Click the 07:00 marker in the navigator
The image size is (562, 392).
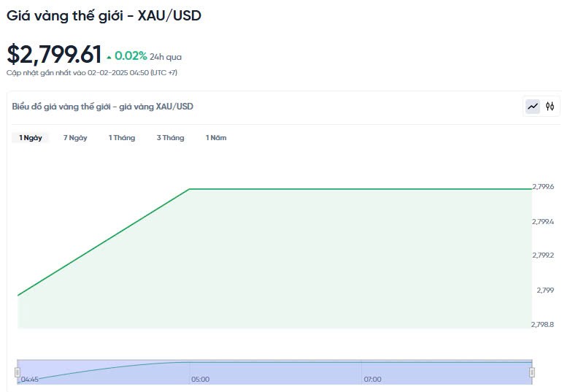[372, 380]
